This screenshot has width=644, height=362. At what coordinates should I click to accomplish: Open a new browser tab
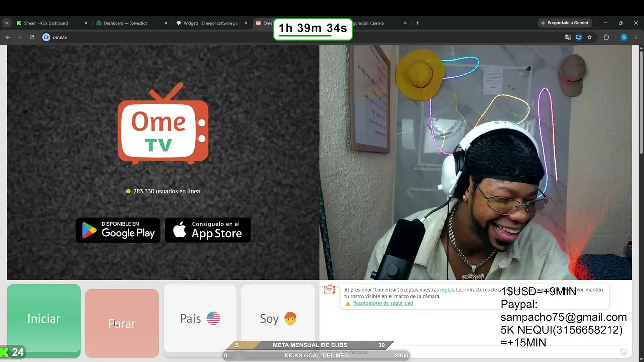pos(417,23)
